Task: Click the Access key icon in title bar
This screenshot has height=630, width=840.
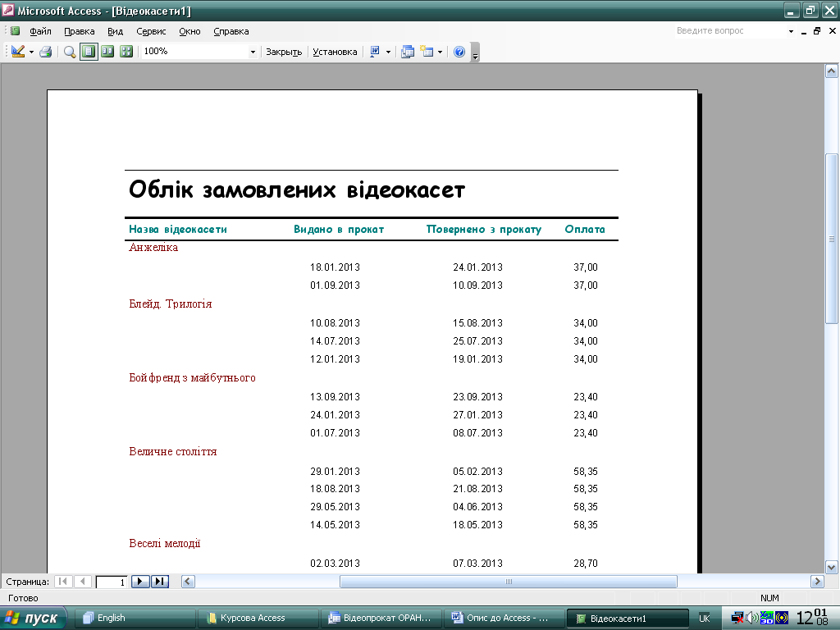Action: point(7,10)
